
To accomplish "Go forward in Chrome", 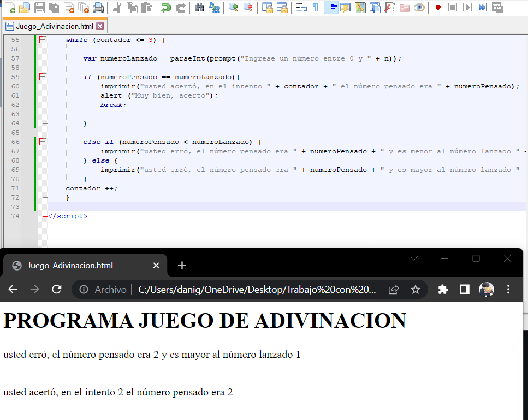I will pos(35,289).
